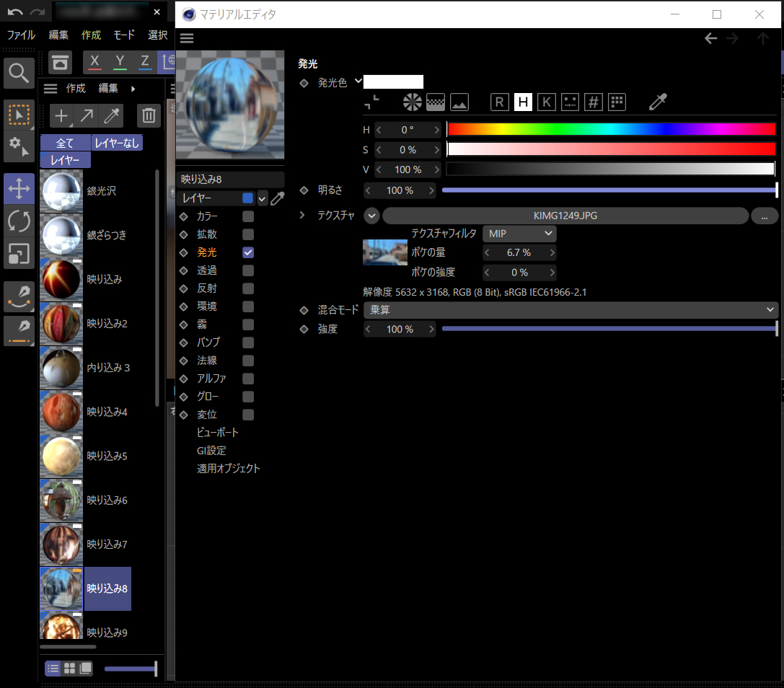Open the ファイル menu
The width and height of the screenshot is (784, 688).
tap(21, 35)
